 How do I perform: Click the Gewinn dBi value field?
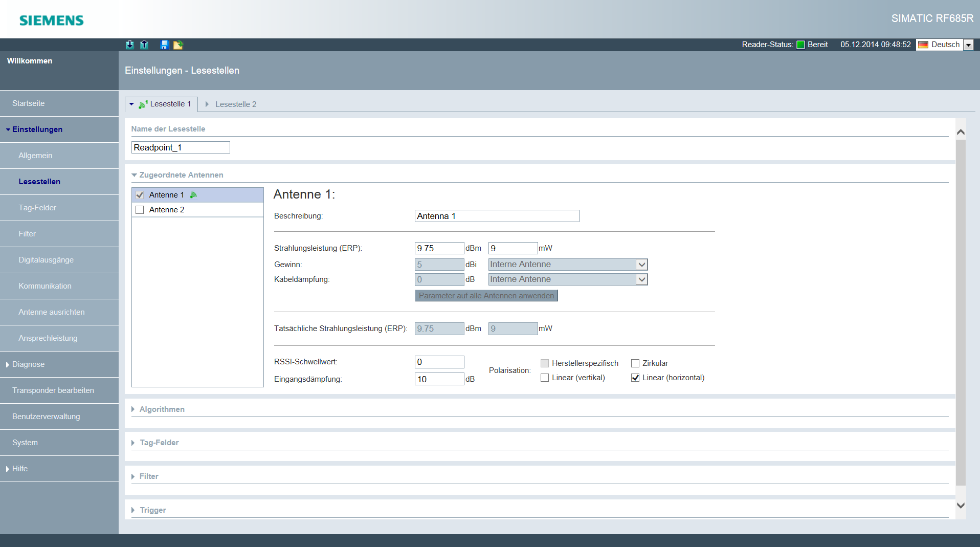point(439,265)
